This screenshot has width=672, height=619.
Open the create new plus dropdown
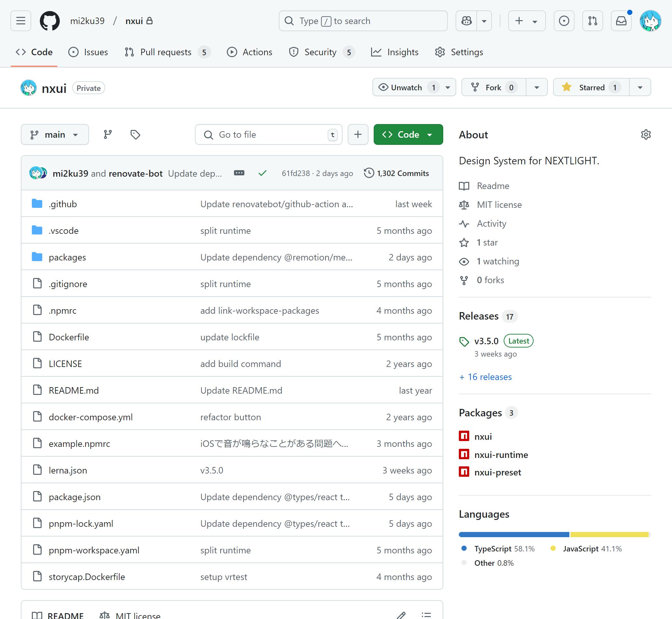point(527,21)
